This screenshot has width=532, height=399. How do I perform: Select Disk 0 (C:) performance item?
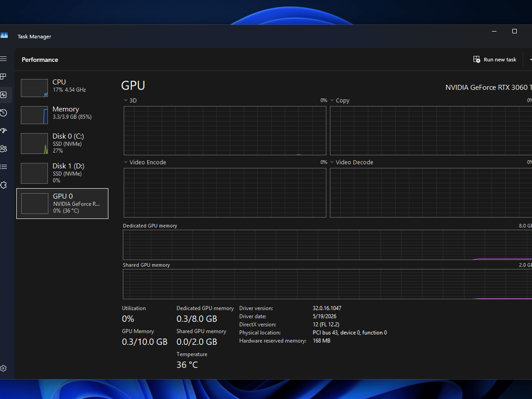coord(62,143)
